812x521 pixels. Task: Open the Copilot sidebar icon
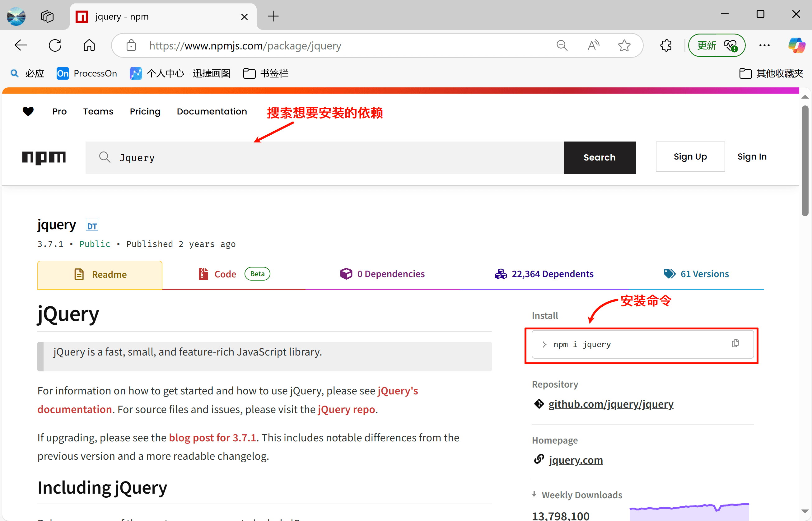pos(796,45)
